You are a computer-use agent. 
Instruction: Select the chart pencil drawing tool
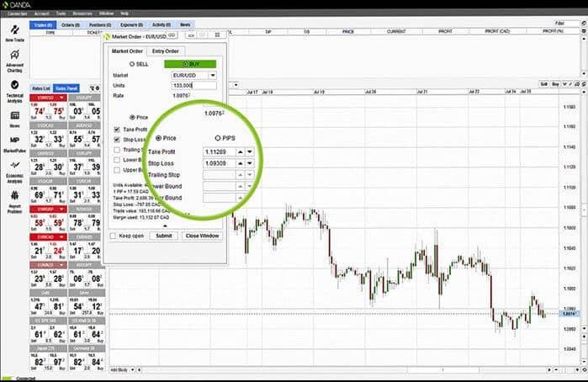[x=571, y=84]
